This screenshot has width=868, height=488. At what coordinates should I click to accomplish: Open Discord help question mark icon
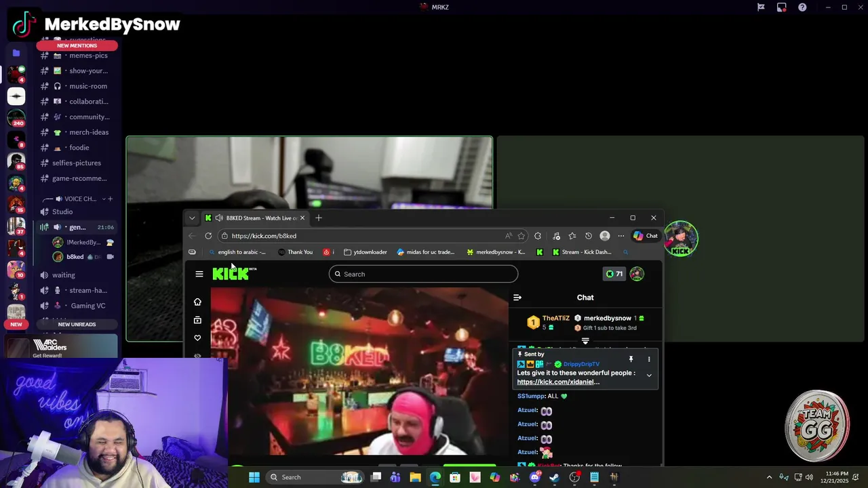click(802, 7)
